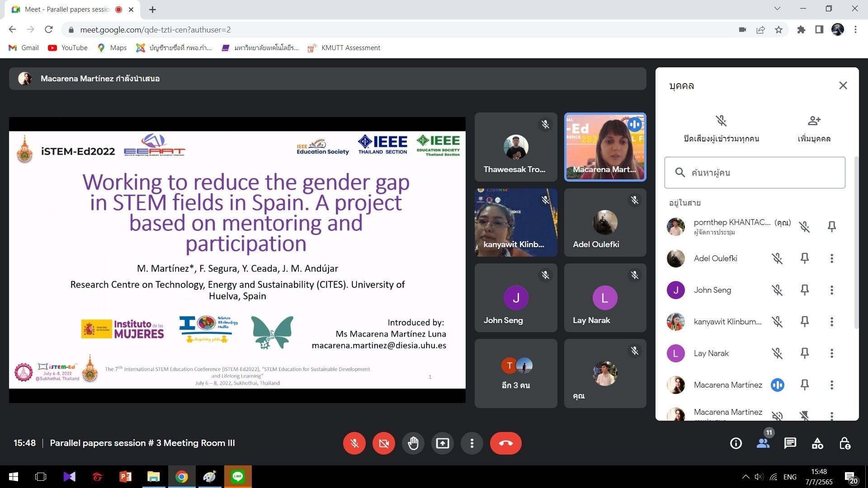Open the KMUTT Assessment bookmark
868x488 pixels.
pos(344,48)
